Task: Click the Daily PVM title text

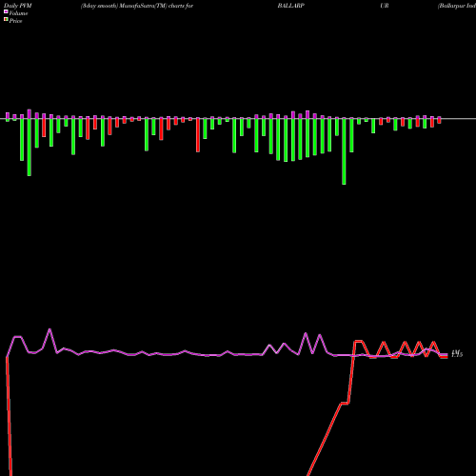Action: [18, 6]
